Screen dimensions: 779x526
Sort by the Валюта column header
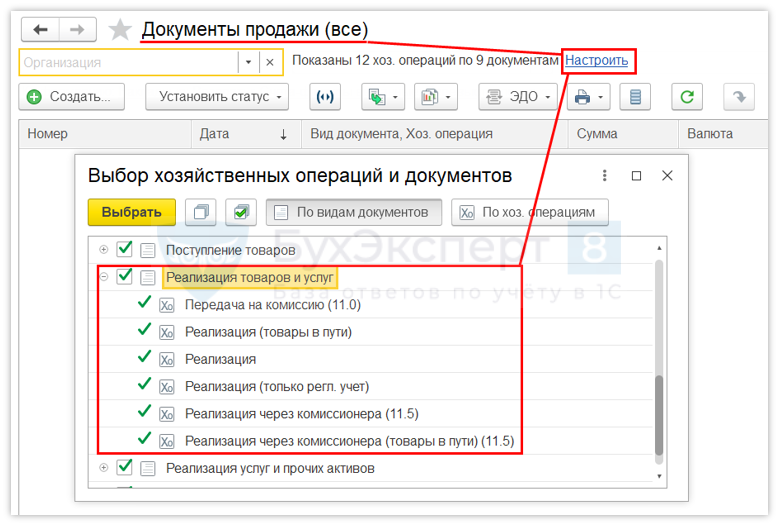coord(723,134)
